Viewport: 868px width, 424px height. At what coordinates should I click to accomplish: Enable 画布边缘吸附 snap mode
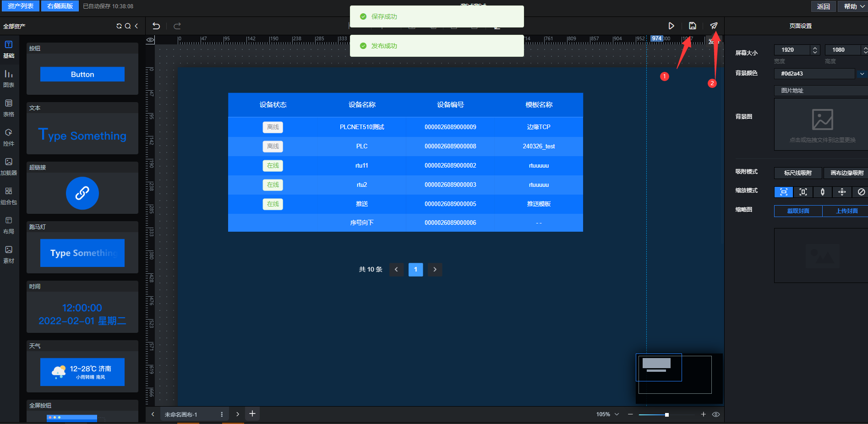pyautogui.click(x=846, y=173)
